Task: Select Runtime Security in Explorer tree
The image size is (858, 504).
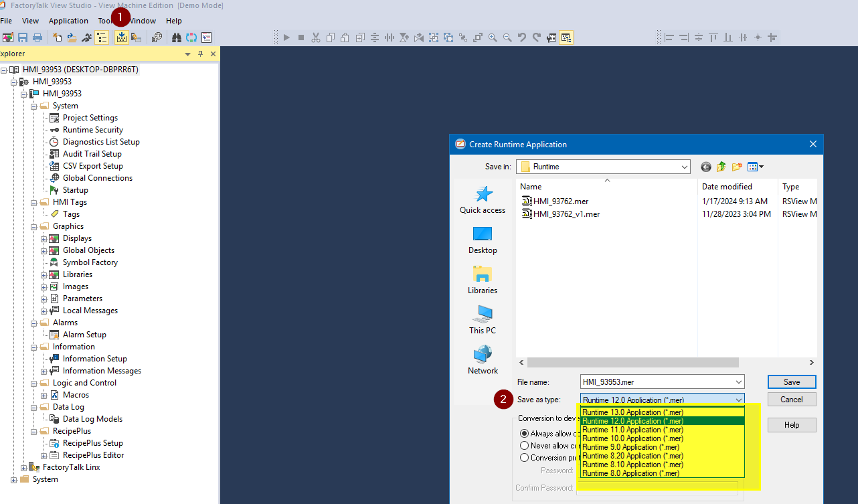Action: tap(92, 130)
